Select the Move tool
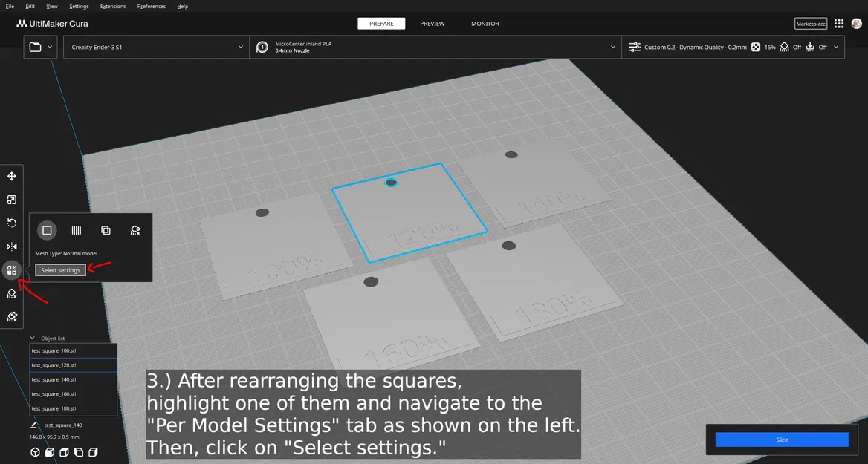 (12, 177)
